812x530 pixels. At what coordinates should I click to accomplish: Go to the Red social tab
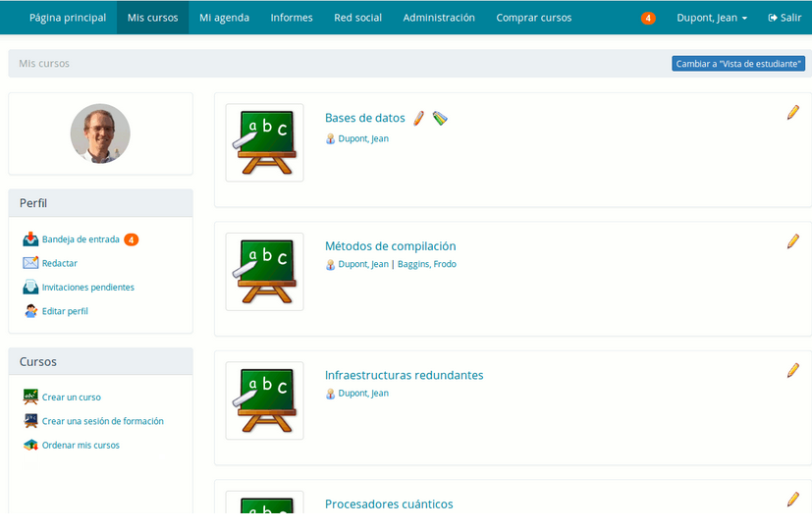(357, 18)
